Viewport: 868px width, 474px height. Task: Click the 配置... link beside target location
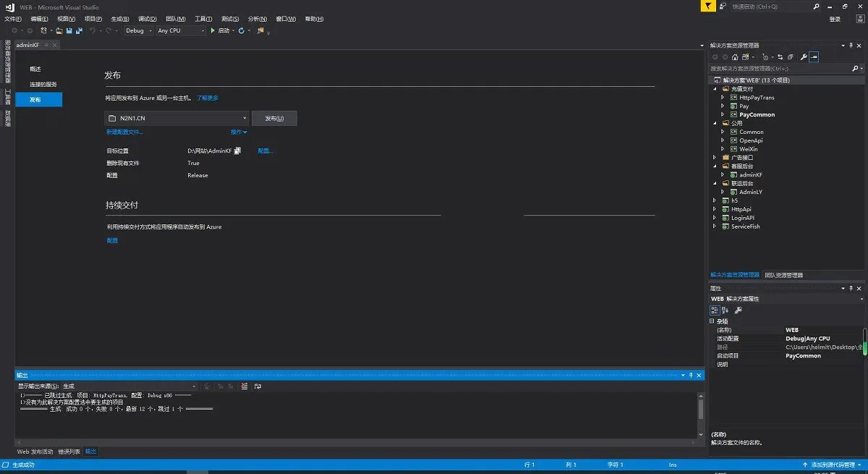point(265,151)
